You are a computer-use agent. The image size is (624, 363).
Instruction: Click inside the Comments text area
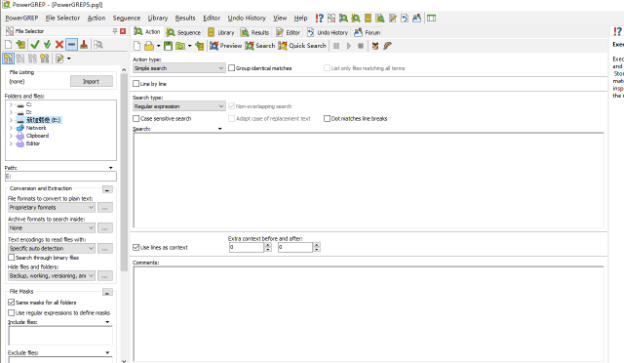click(x=369, y=314)
